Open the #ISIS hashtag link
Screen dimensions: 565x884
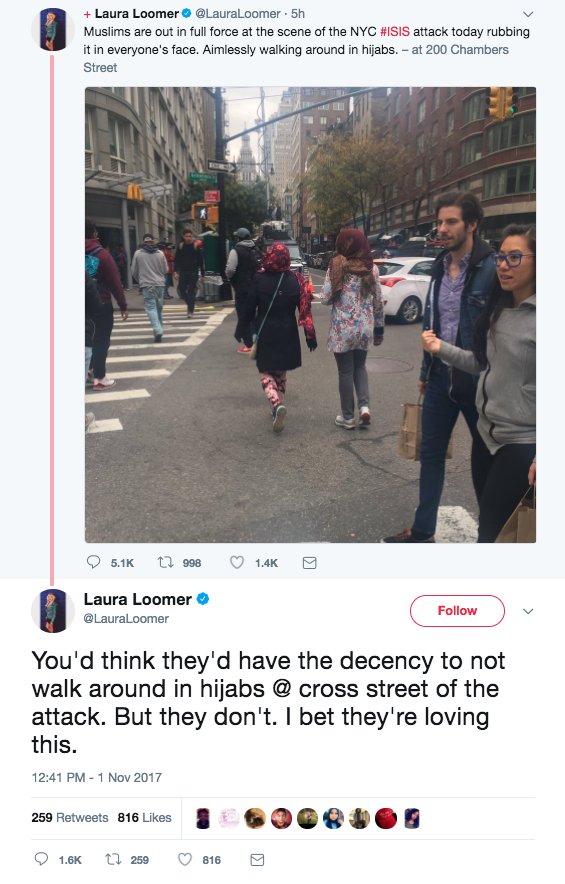click(x=395, y=32)
